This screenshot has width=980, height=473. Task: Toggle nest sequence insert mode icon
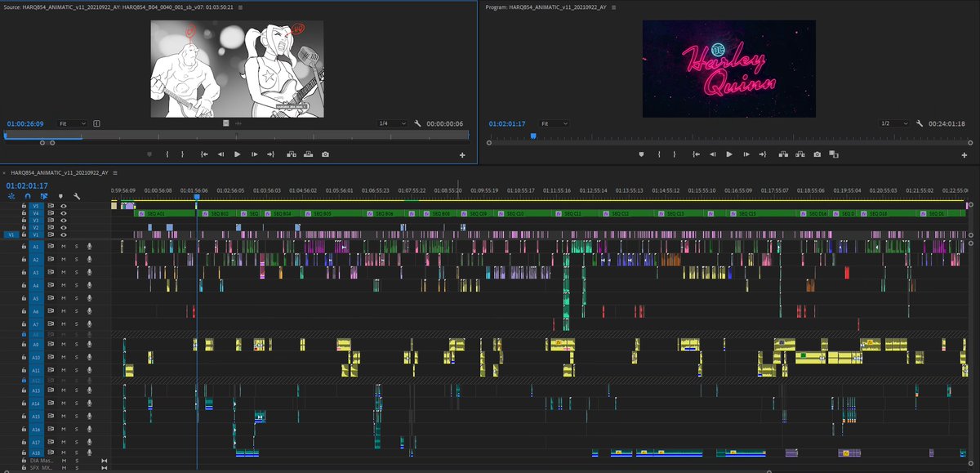coord(11,196)
